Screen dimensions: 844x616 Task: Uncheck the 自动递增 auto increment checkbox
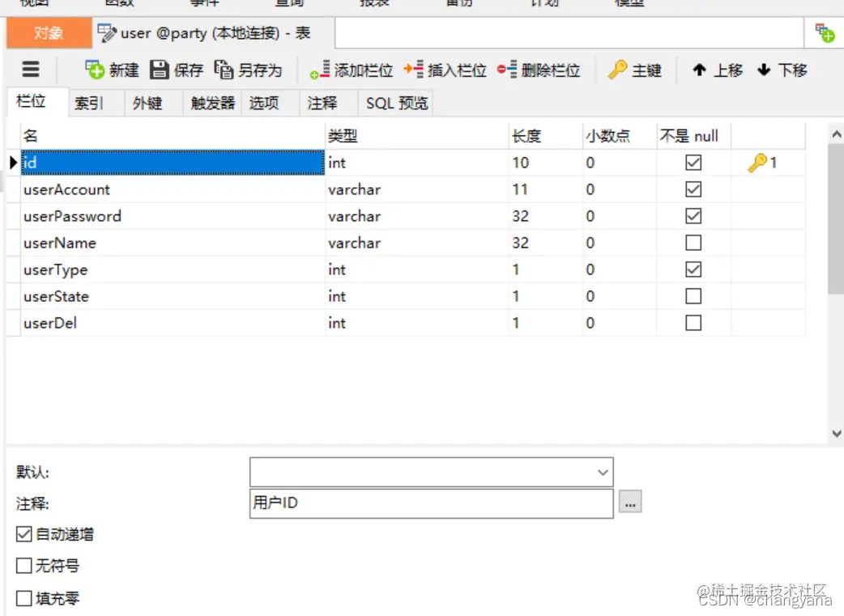(x=24, y=534)
